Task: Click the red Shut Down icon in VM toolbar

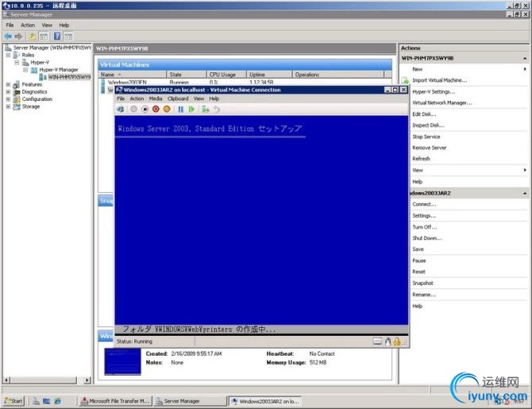Action: [x=156, y=110]
